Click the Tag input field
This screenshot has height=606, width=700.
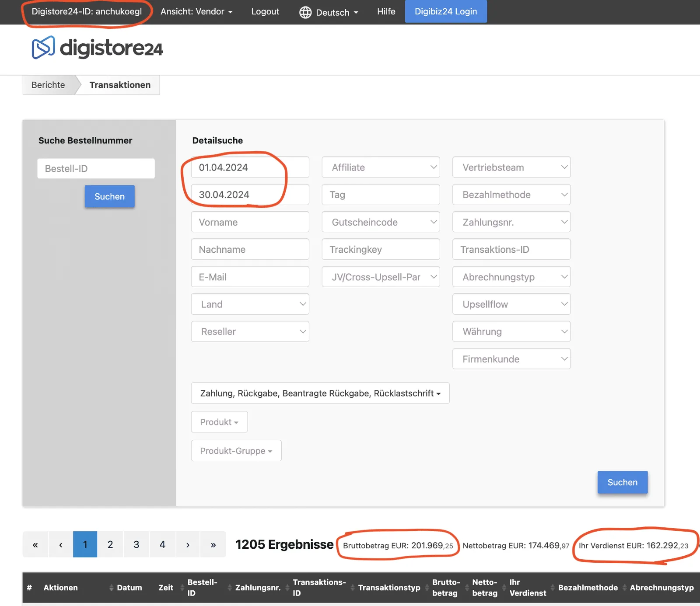[381, 195]
